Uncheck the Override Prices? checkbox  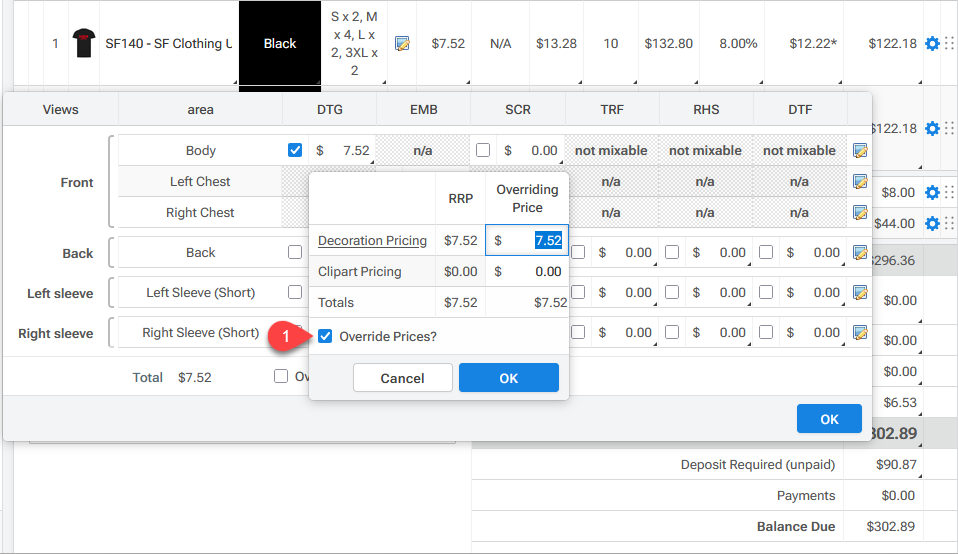(x=326, y=337)
